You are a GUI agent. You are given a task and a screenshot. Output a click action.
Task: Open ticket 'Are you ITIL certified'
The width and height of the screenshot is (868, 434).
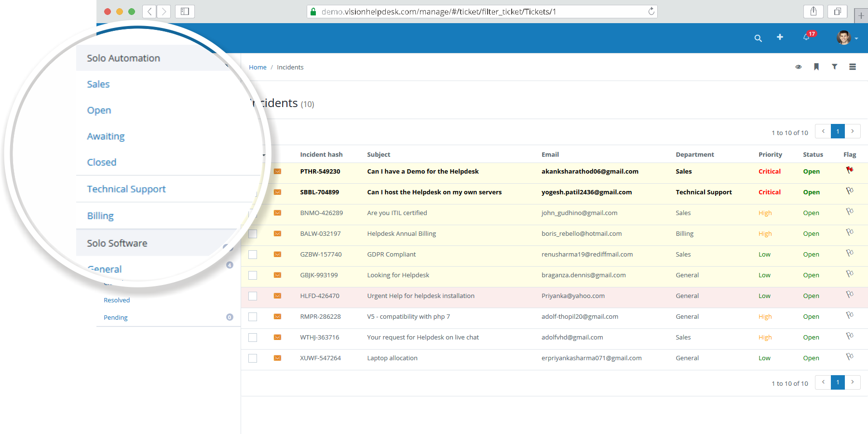pyautogui.click(x=397, y=213)
